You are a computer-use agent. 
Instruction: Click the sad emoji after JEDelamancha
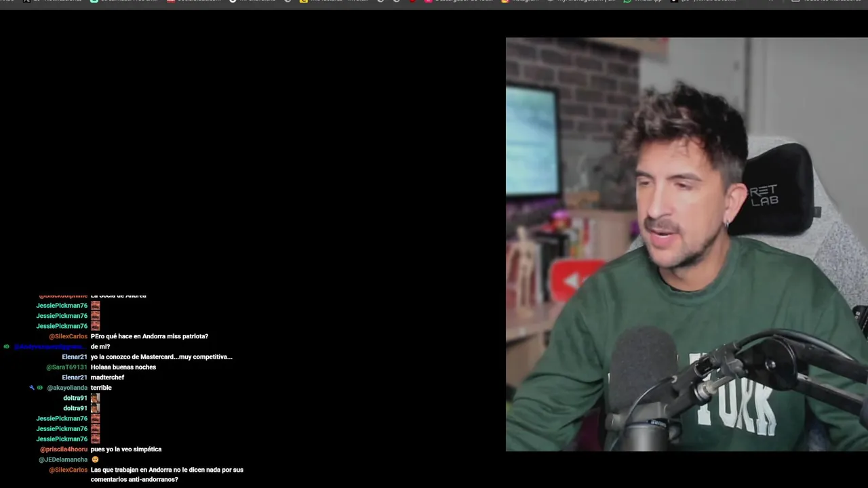95,460
